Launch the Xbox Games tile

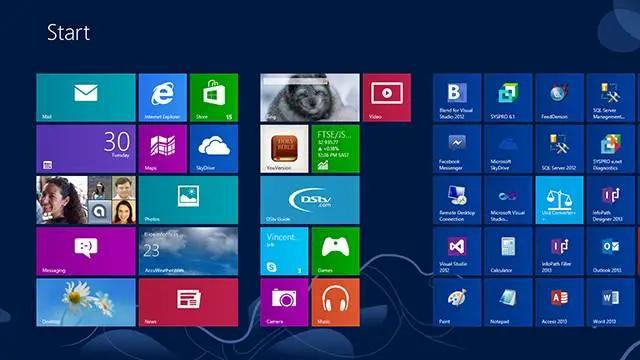pyautogui.click(x=336, y=251)
